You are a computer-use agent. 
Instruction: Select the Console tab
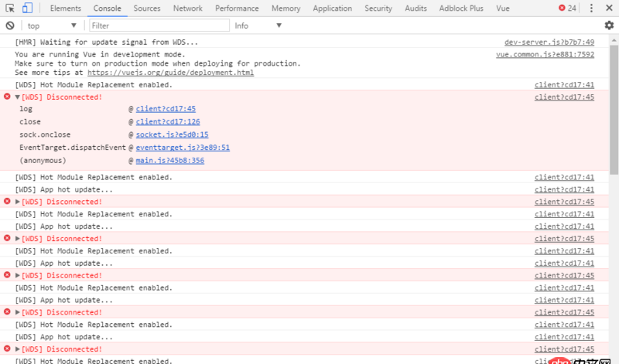[x=107, y=9]
